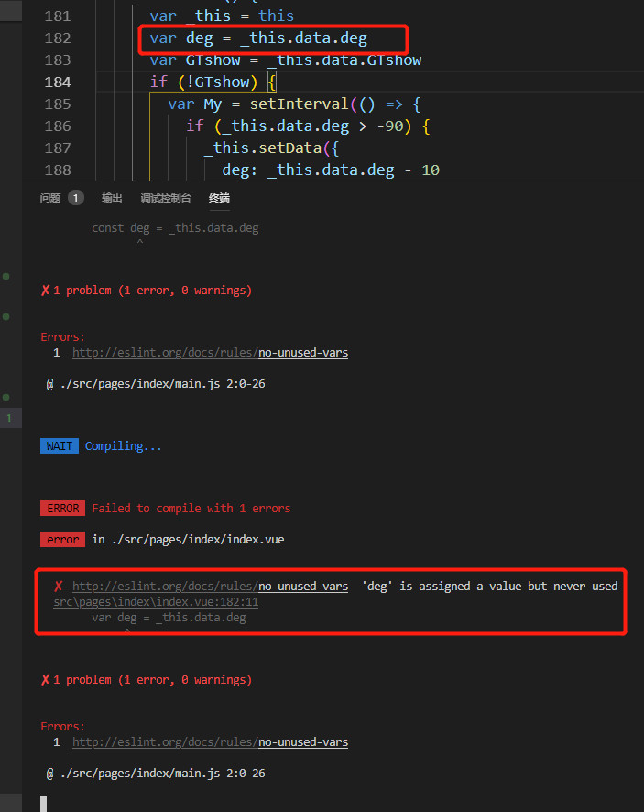Focus the terminal cursor block at the prompt
The image size is (644, 812).
pos(43,804)
